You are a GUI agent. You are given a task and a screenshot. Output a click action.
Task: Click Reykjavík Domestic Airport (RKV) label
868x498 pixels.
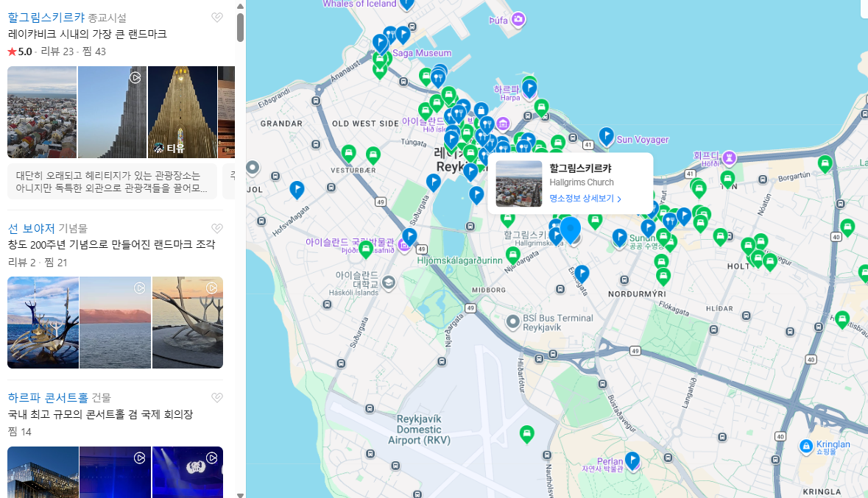(419, 430)
